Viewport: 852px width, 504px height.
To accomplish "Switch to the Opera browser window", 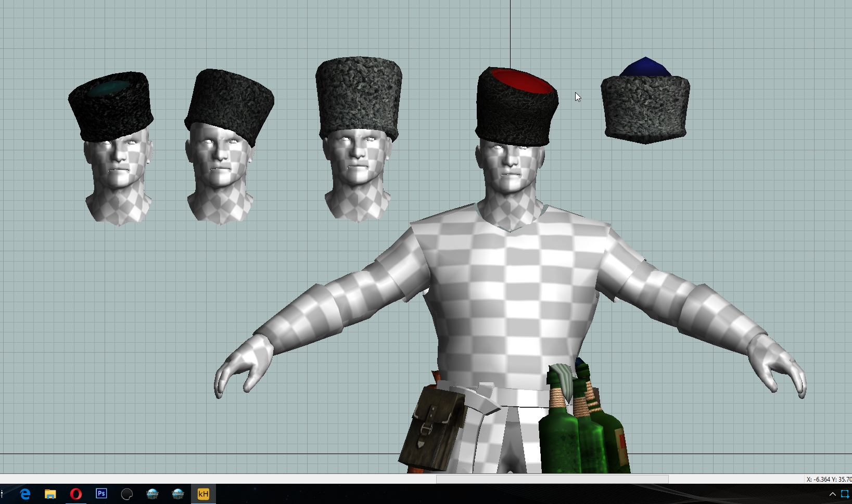I will click(x=75, y=494).
